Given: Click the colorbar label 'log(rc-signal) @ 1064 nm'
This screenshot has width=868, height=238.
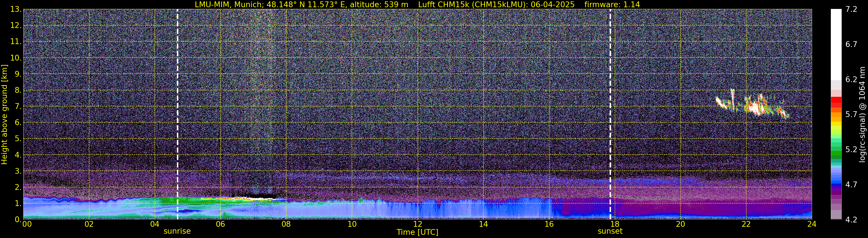Looking at the screenshot, I should (862, 114).
